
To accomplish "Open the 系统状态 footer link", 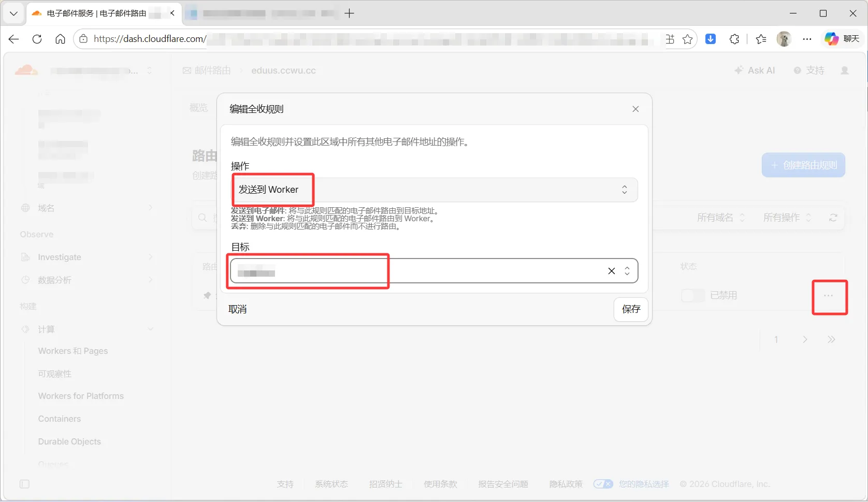I will click(x=331, y=484).
